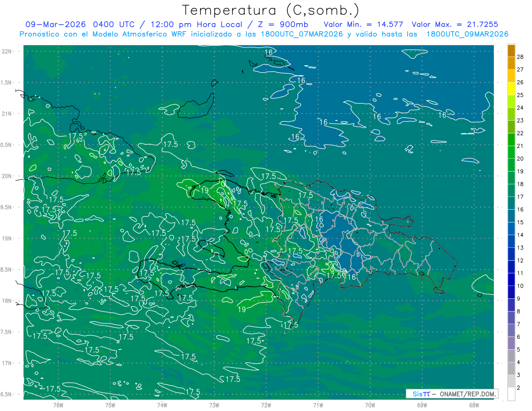Click the '1800UTC_09MAR2026' valid-until time
Image resolution: width=532 pixels, height=411 pixels.
click(x=467, y=34)
